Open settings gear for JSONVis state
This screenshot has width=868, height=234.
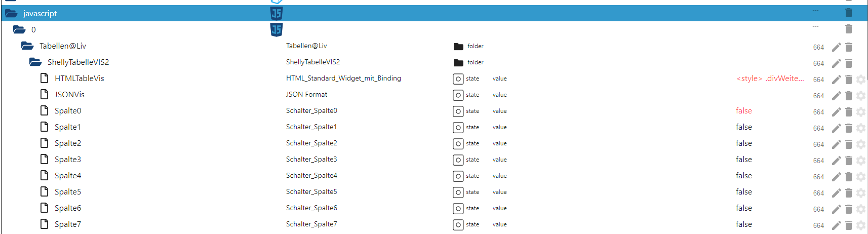coord(860,96)
